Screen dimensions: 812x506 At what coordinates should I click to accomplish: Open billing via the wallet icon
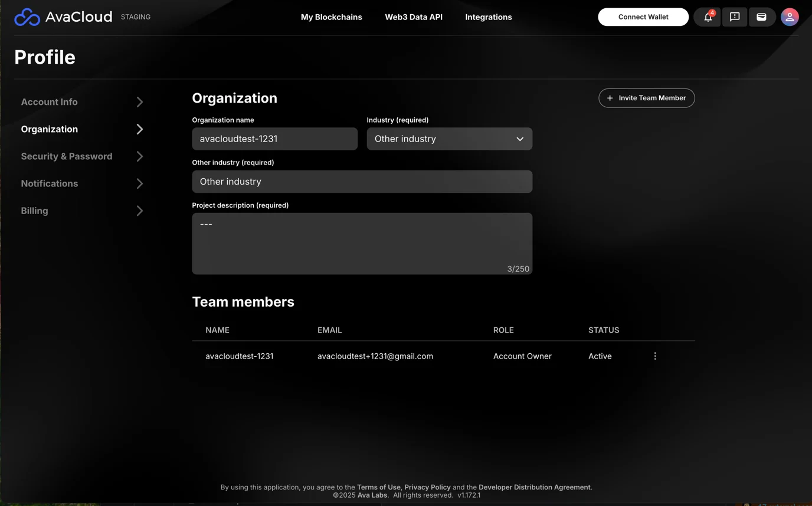pyautogui.click(x=762, y=17)
